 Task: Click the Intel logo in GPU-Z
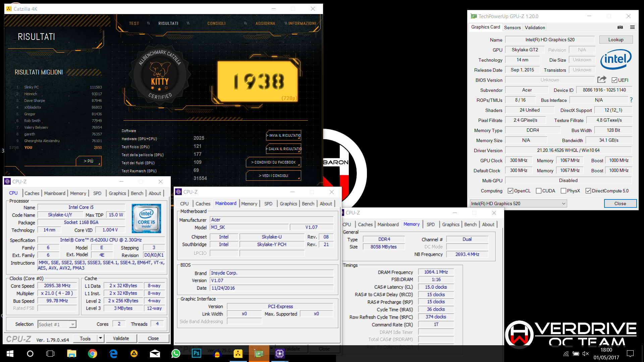(x=616, y=59)
